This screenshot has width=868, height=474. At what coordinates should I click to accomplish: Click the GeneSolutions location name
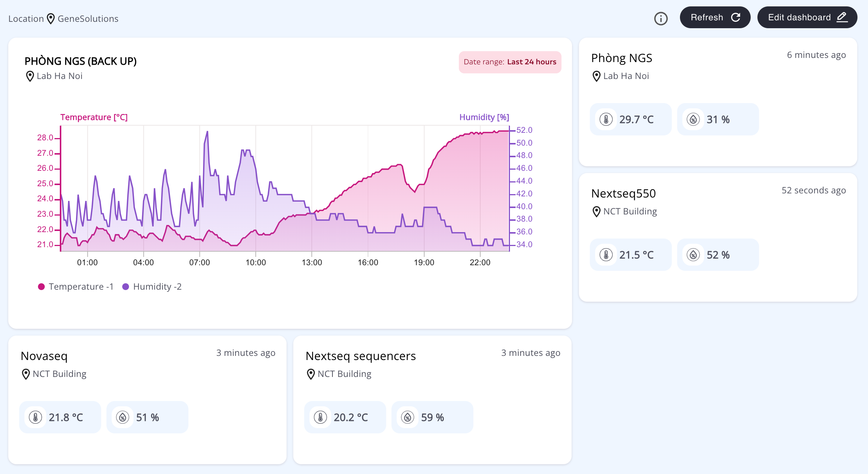pos(88,19)
